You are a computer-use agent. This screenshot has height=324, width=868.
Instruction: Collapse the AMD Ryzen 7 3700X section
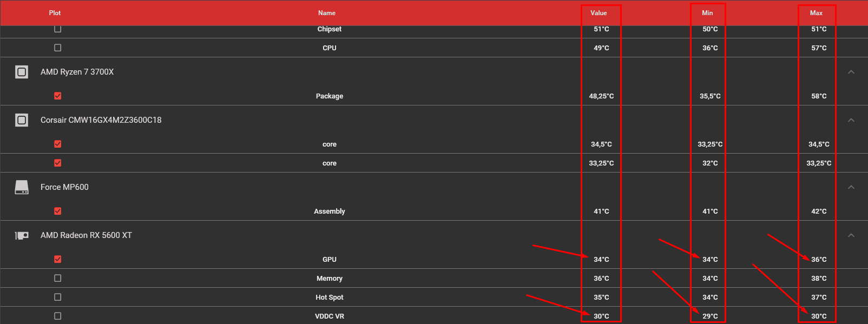[x=851, y=72]
